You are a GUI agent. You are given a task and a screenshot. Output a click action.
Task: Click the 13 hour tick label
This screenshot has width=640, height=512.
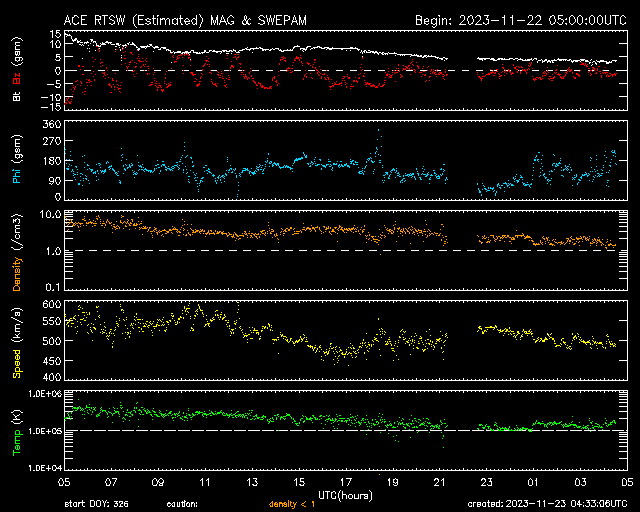click(x=251, y=482)
